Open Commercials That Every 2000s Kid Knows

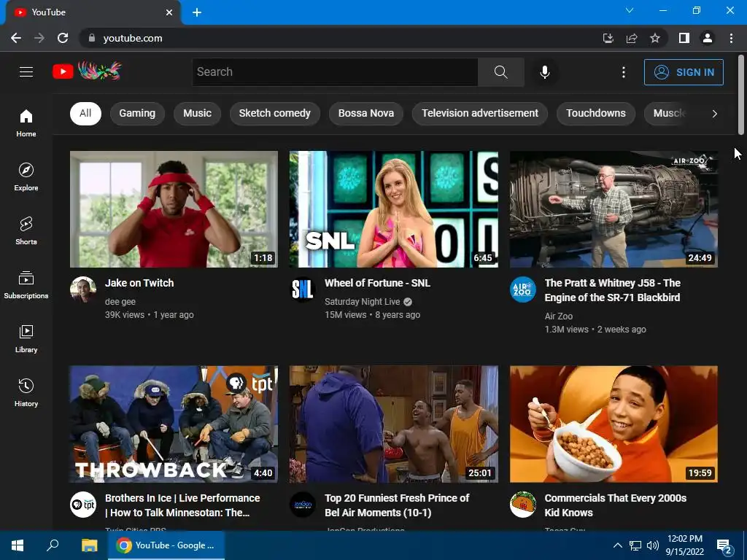pos(616,505)
